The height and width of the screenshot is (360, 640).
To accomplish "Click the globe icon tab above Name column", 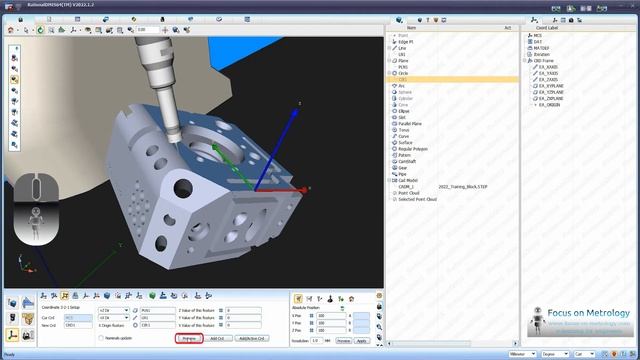I will pyautogui.click(x=399, y=20).
